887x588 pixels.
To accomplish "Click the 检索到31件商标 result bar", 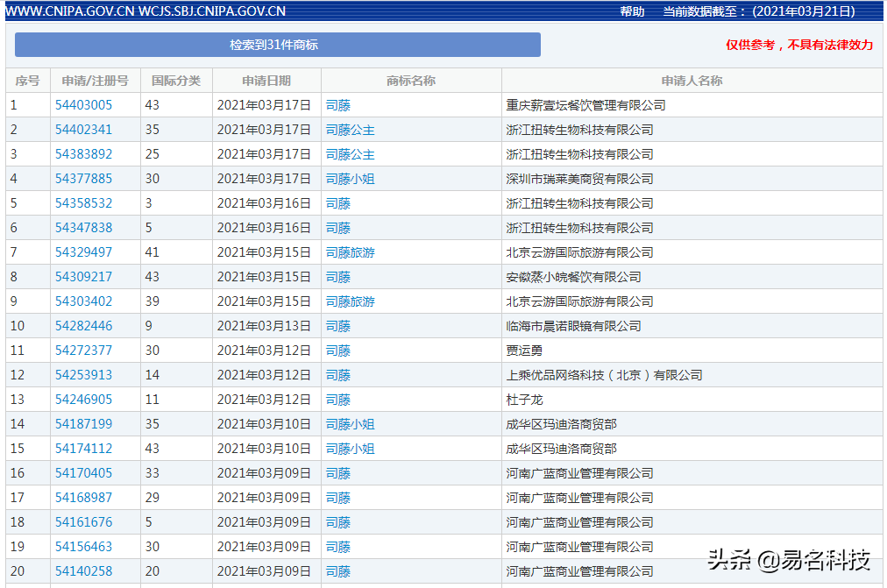I will click(x=277, y=45).
